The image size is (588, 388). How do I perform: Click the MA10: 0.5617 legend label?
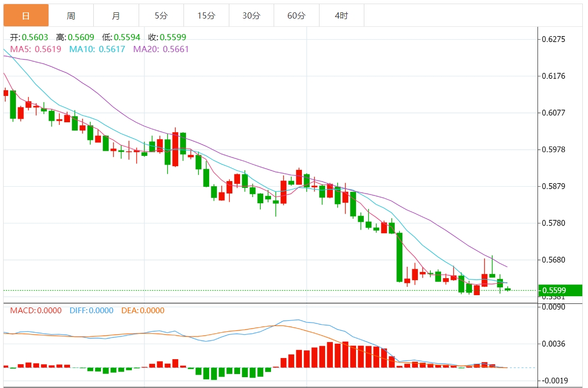(x=97, y=49)
